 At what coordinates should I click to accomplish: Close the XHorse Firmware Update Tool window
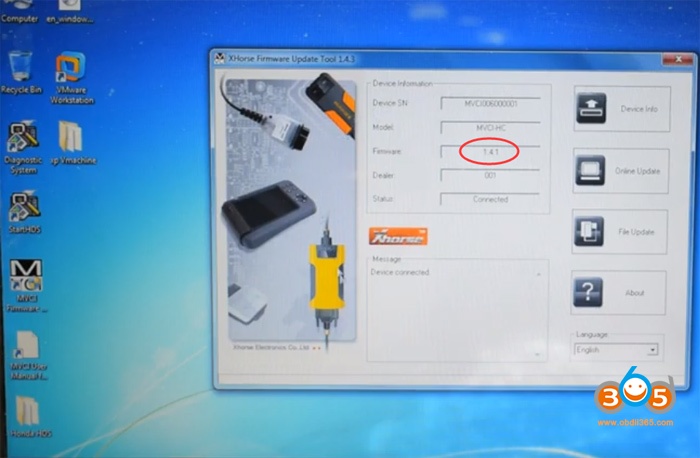tap(678, 59)
